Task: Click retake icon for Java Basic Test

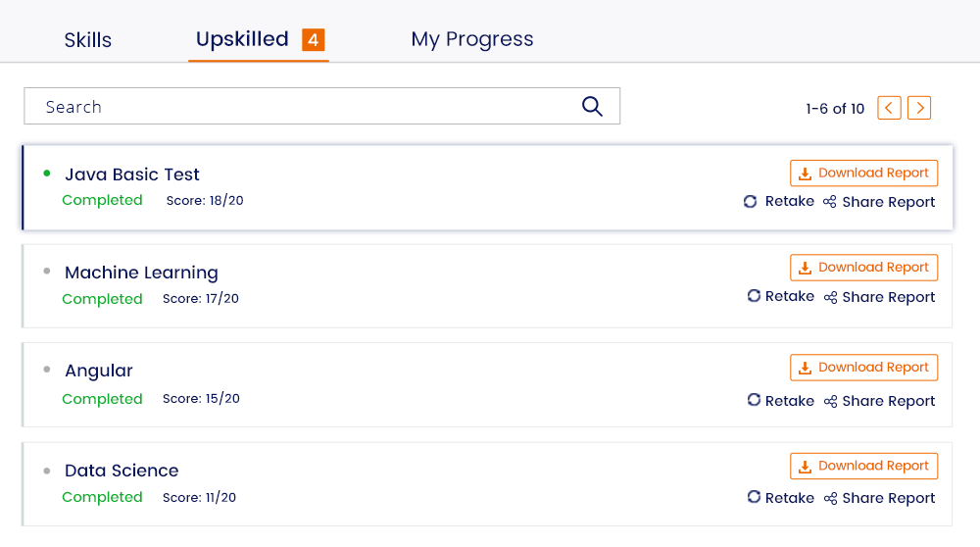Action: coord(750,201)
